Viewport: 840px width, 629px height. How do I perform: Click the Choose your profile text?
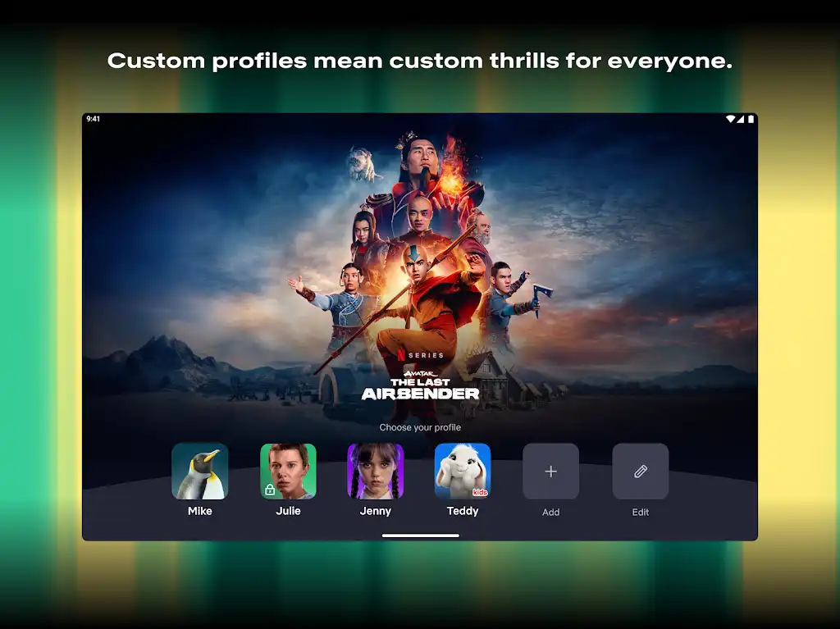coord(420,427)
